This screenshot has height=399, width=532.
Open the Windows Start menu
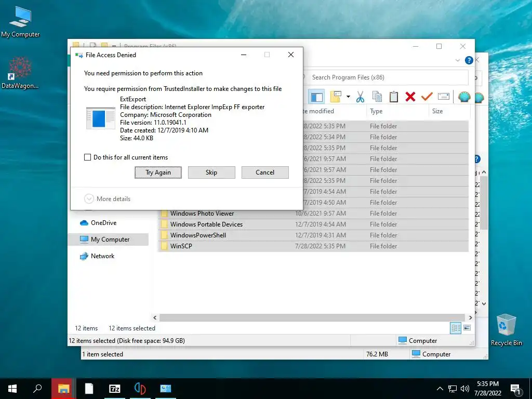[x=12, y=389]
